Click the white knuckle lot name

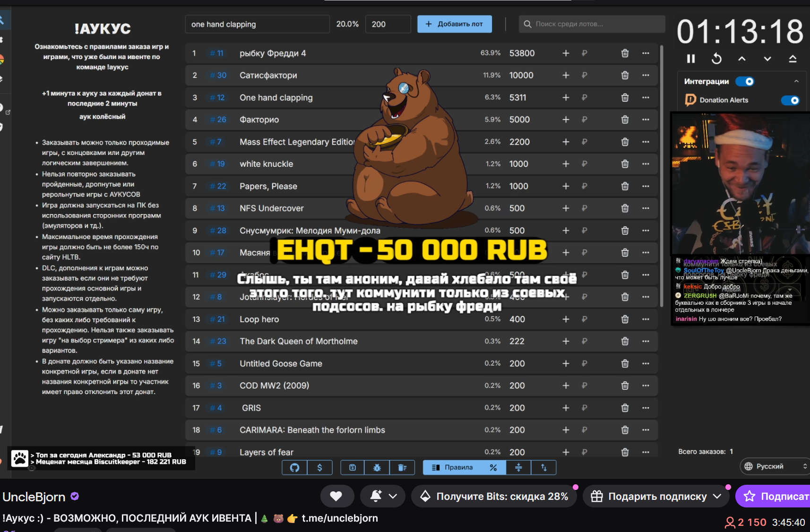(x=267, y=164)
